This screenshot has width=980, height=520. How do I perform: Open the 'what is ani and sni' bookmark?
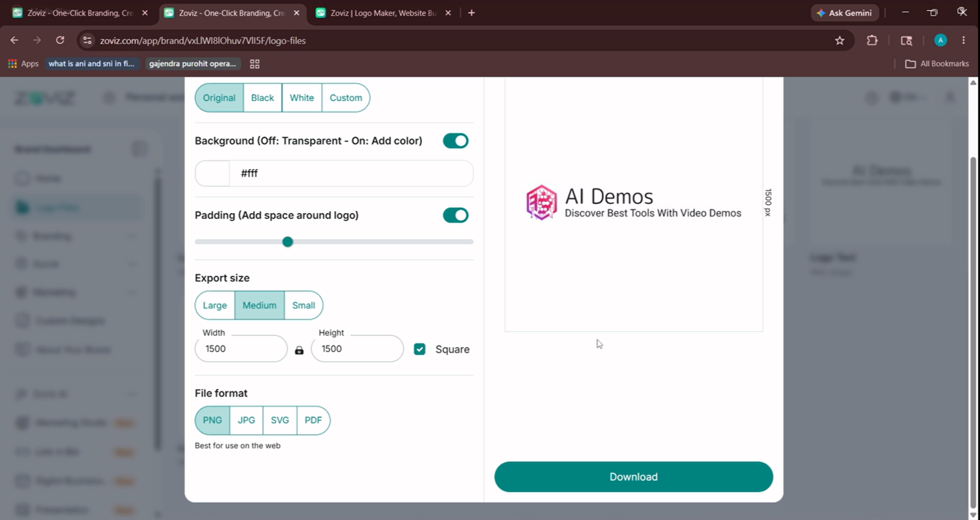click(92, 64)
